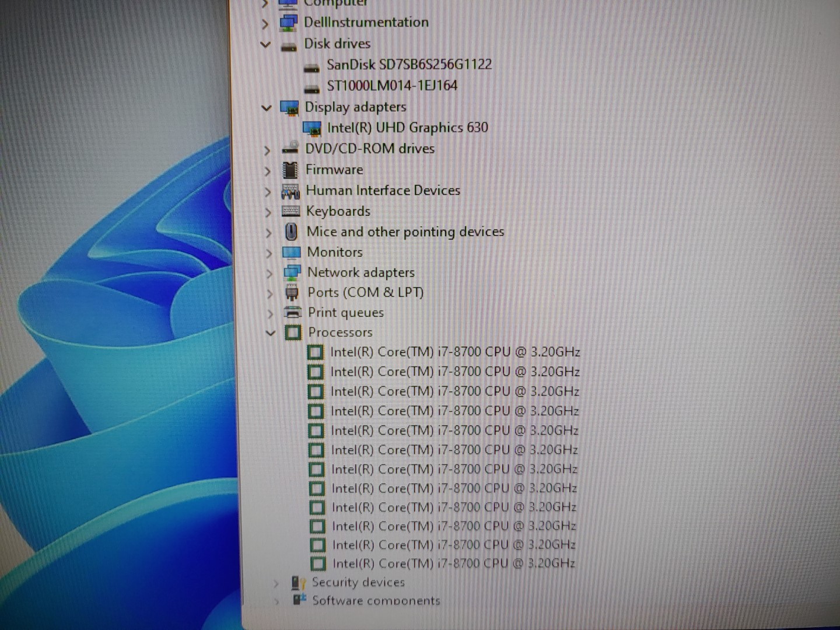Viewport: 840px width, 630px height.
Task: Click the Disk drives category icon
Action: coord(289,46)
